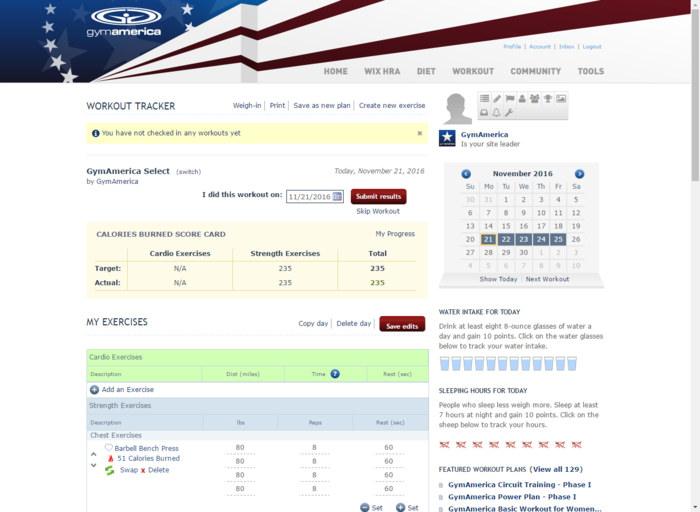Click View all 129 featured plans

coord(556,469)
